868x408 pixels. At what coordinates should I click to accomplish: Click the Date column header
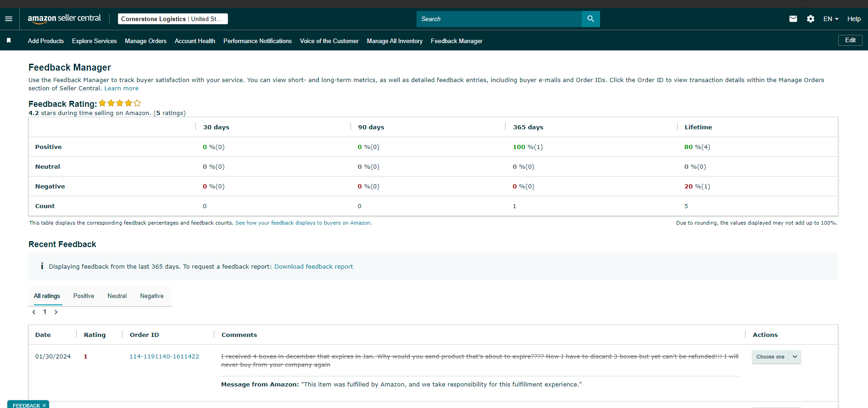click(x=43, y=335)
